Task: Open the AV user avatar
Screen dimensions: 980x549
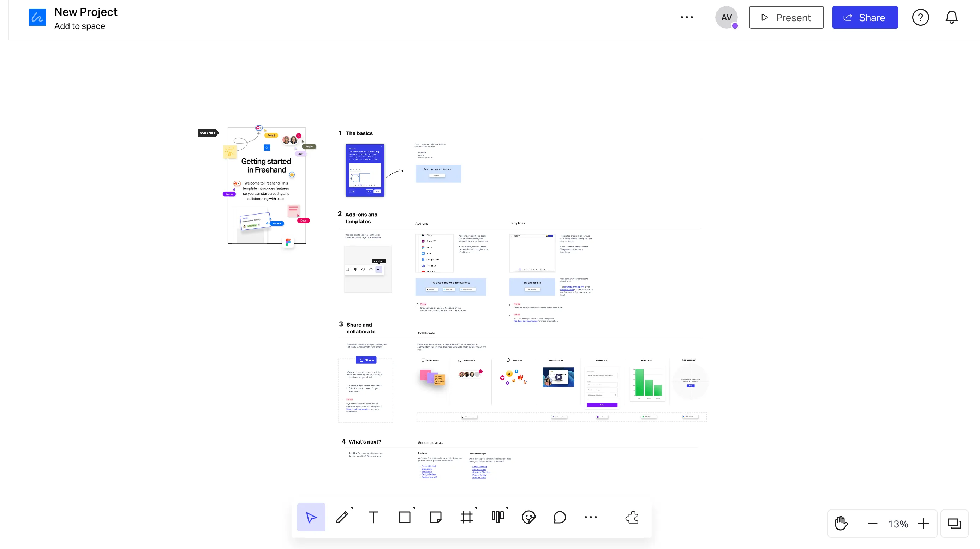Action: click(x=726, y=17)
